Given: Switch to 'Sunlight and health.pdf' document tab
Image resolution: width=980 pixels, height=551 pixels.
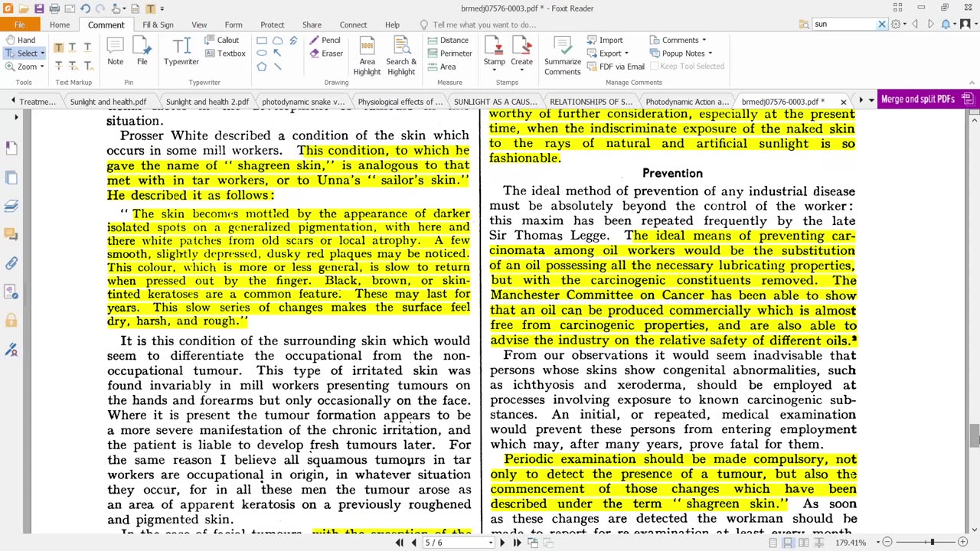Looking at the screenshot, I should [x=108, y=101].
